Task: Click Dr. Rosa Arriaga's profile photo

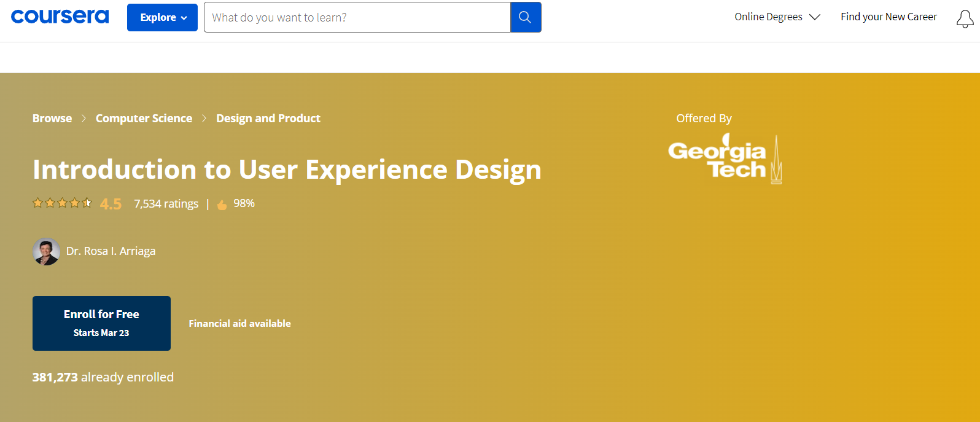Action: click(x=46, y=251)
